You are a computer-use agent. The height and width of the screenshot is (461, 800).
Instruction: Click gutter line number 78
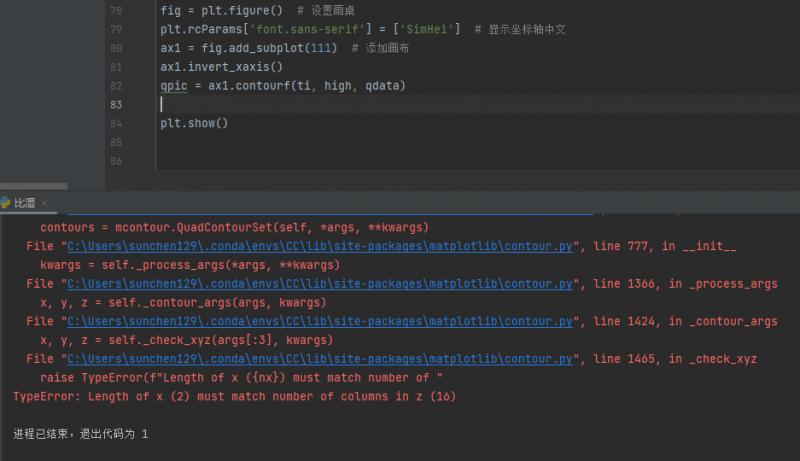tap(115, 10)
